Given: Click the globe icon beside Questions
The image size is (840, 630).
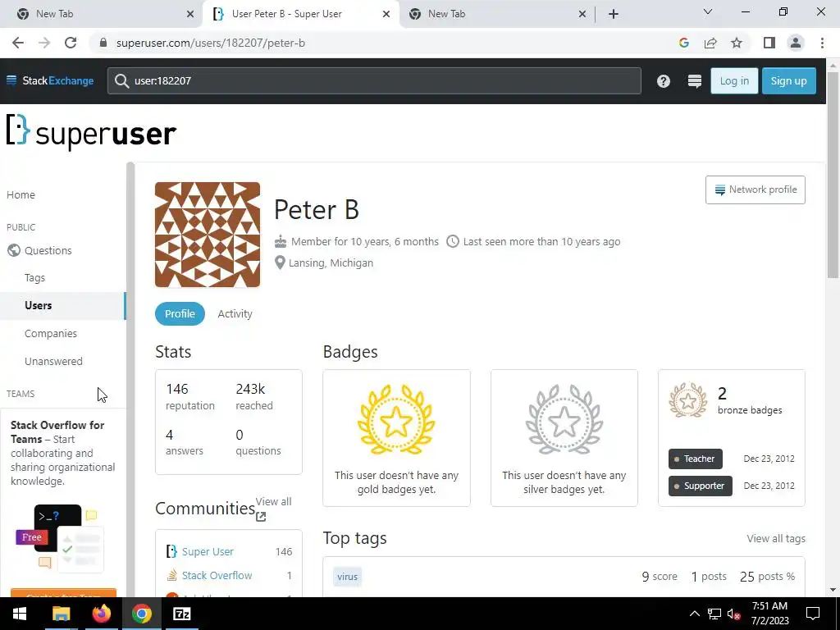Looking at the screenshot, I should 14,250.
